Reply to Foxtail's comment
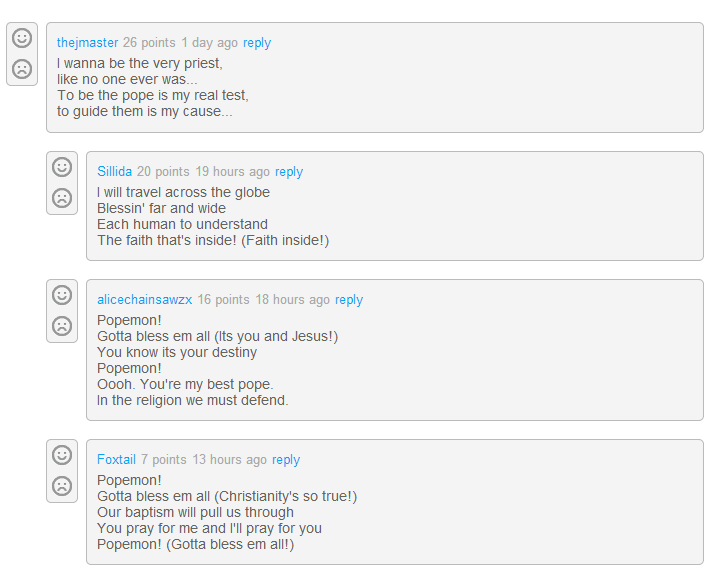This screenshot has width=711, height=568. click(x=286, y=460)
